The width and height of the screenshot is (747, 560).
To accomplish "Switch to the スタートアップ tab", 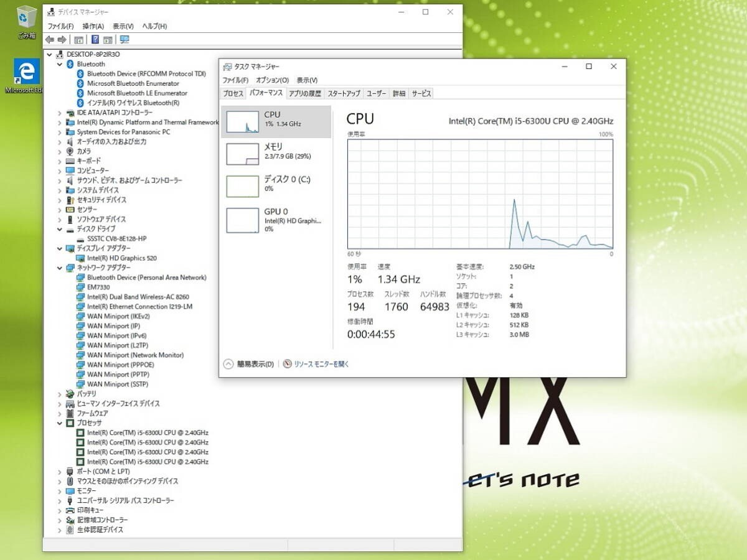I will [344, 93].
